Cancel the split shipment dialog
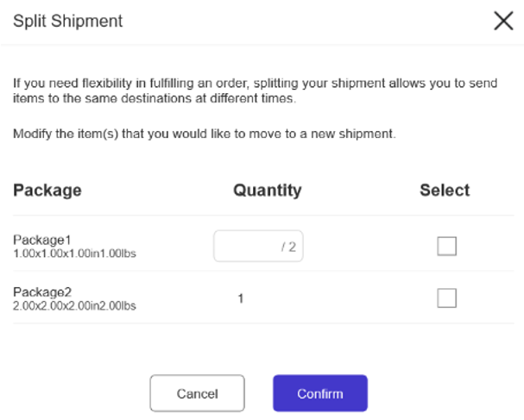Screen dimensions: 524x420 pos(197,393)
